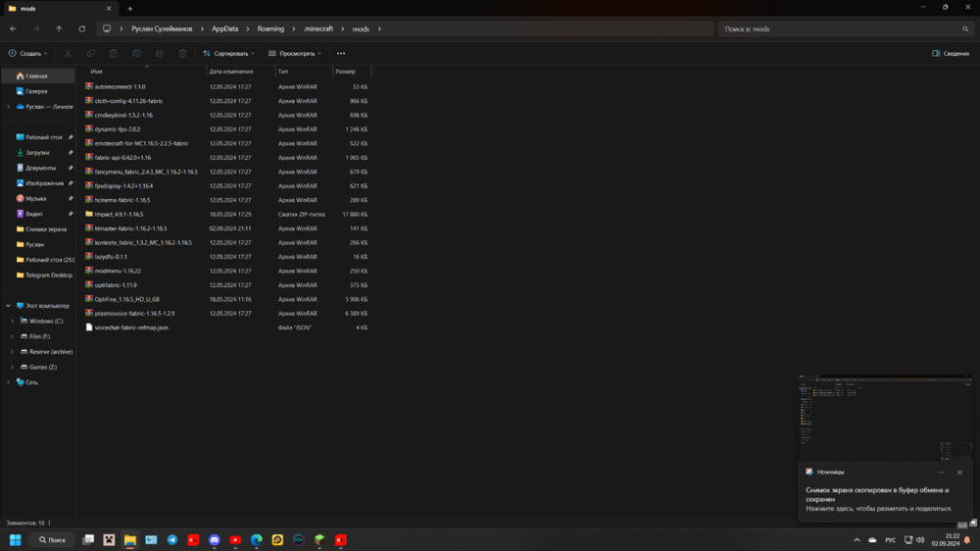Click the chevron after mods in path
Viewport: 980px width, 551px height.
click(x=379, y=28)
